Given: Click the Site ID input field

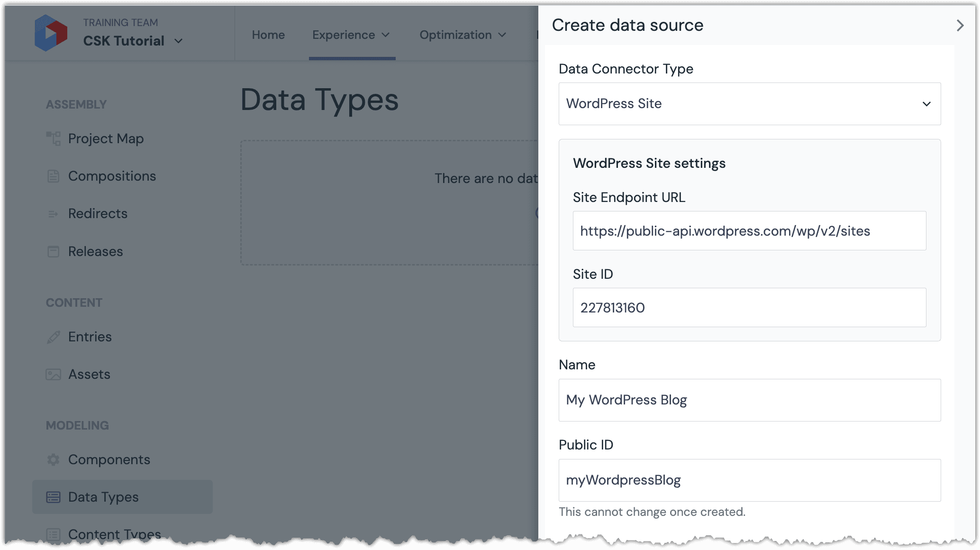Looking at the screenshot, I should point(749,308).
